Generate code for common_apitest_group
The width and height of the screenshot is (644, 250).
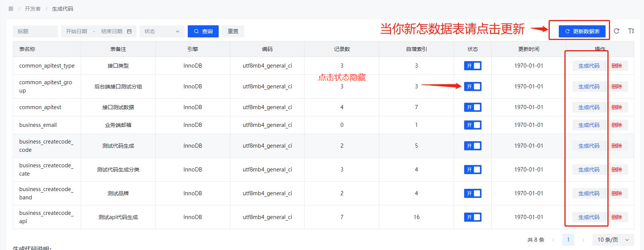pos(589,86)
